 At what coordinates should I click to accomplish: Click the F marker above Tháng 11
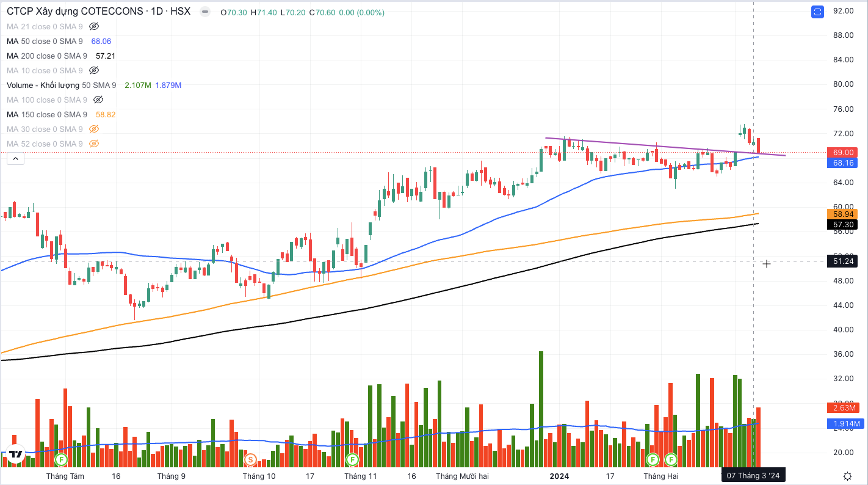[352, 459]
